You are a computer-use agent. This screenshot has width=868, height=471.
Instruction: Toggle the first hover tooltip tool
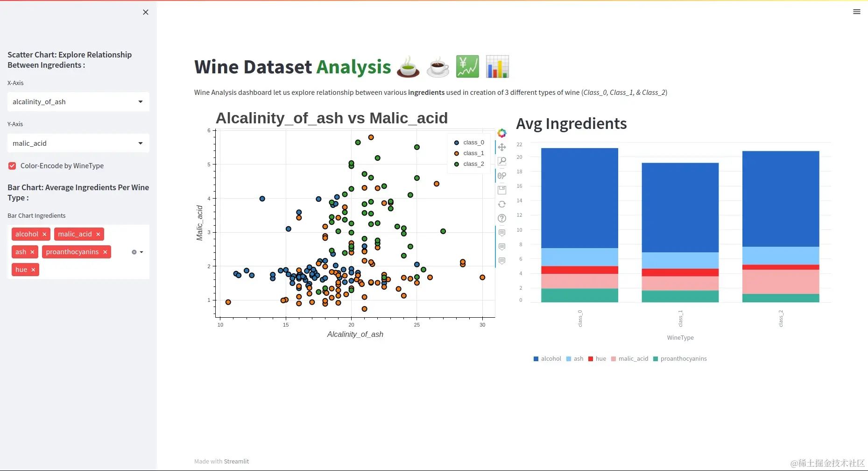502,233
